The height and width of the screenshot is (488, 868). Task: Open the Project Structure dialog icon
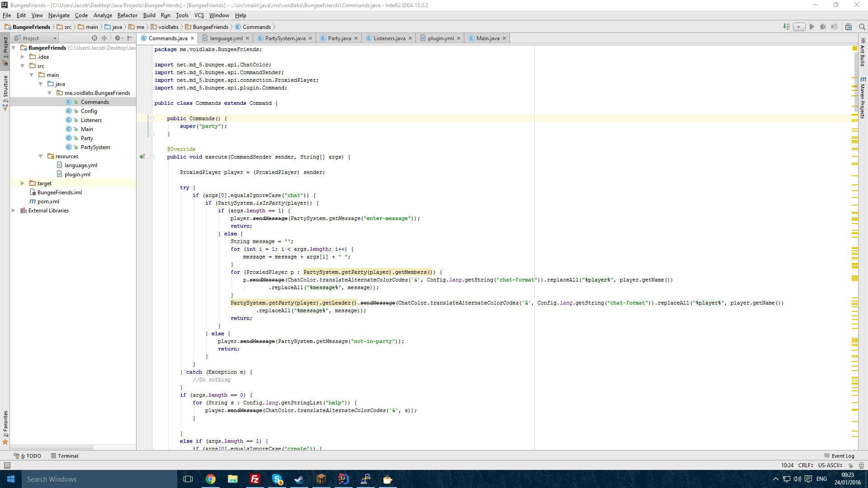pyautogui.click(x=849, y=27)
